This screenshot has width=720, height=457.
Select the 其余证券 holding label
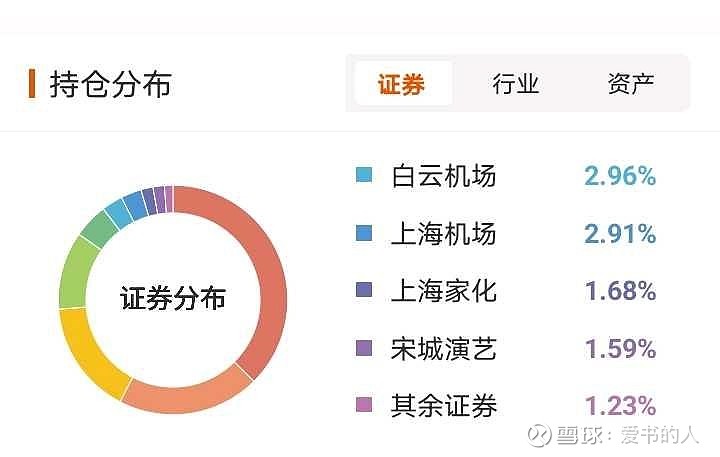point(444,406)
